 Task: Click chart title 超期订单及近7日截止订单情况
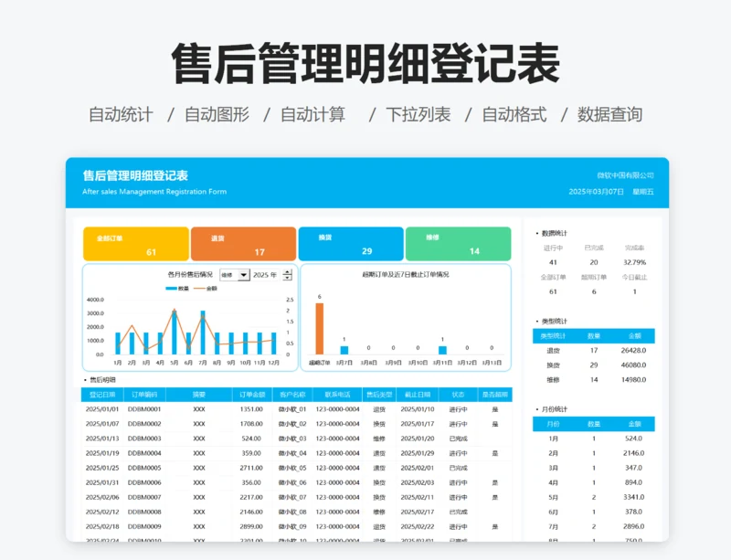coord(406,275)
